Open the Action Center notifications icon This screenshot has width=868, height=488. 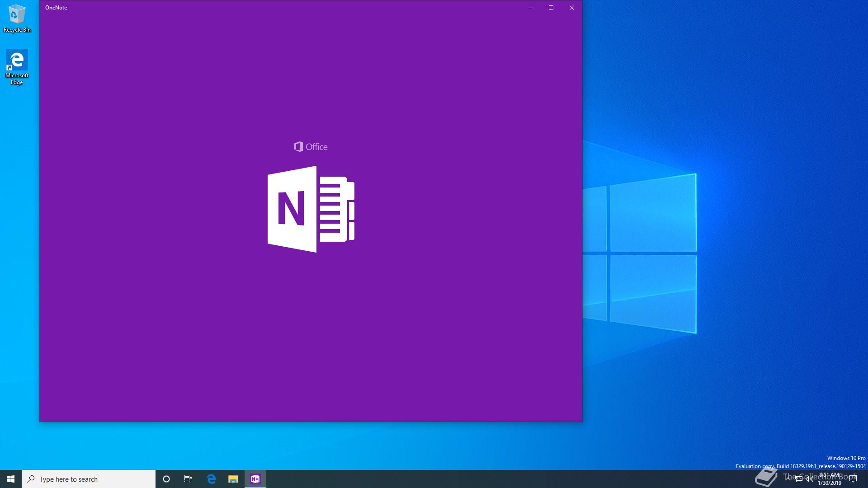pos(854,479)
